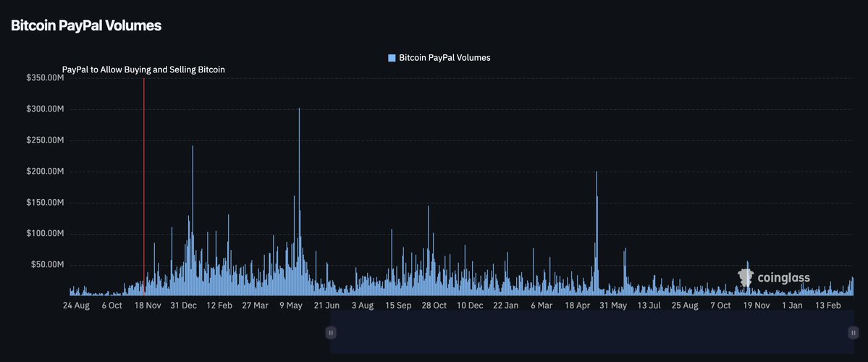Click the '15 Sep' x-axis date label
Screen dimensions: 868x362
398,306
